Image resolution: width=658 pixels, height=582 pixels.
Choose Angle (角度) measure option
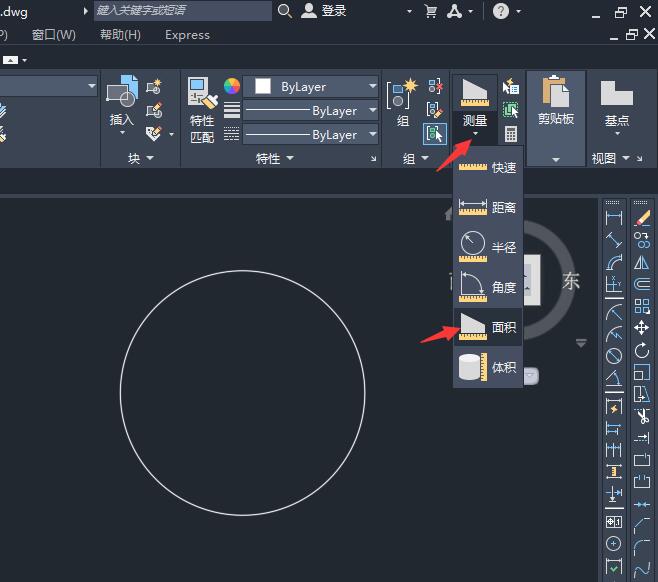pyautogui.click(x=488, y=287)
